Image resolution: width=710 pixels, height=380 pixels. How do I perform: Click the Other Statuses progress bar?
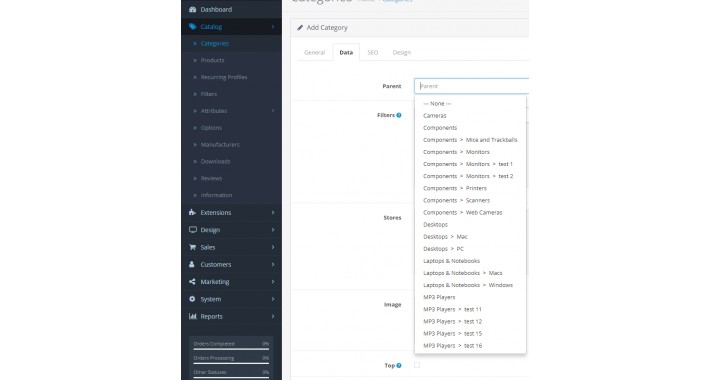[231, 377]
